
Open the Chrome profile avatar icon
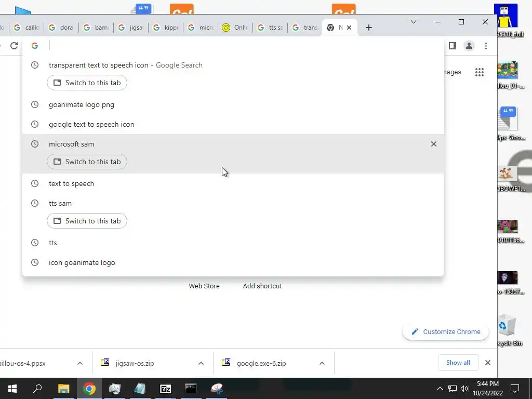click(x=469, y=46)
